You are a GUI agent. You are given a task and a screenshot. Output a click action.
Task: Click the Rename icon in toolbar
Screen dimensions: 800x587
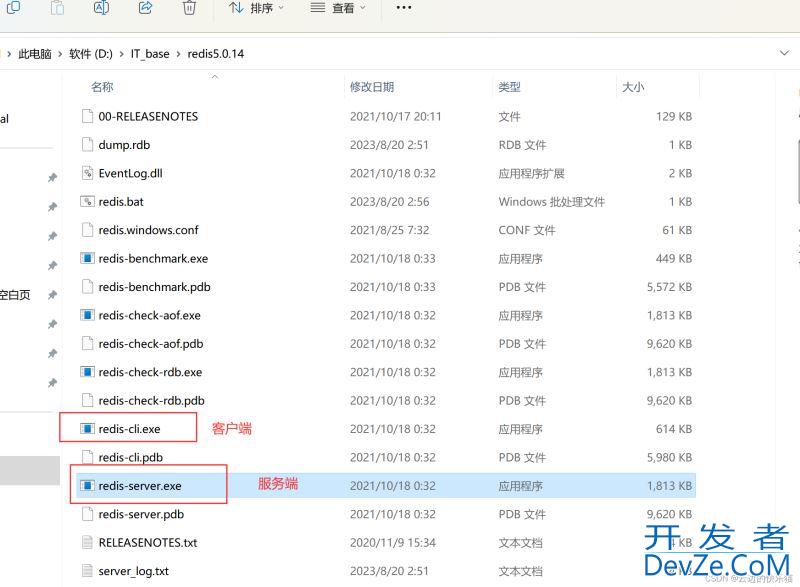tap(101, 8)
